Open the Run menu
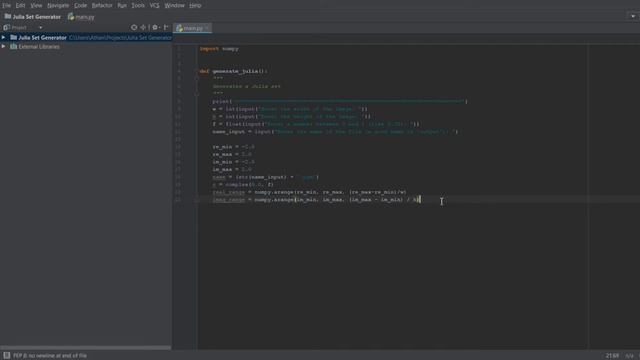The image size is (640, 360). coord(122,5)
